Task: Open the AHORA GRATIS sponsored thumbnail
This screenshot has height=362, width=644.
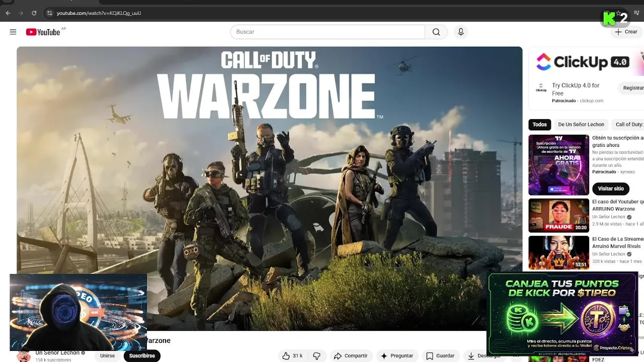Action: (558, 165)
